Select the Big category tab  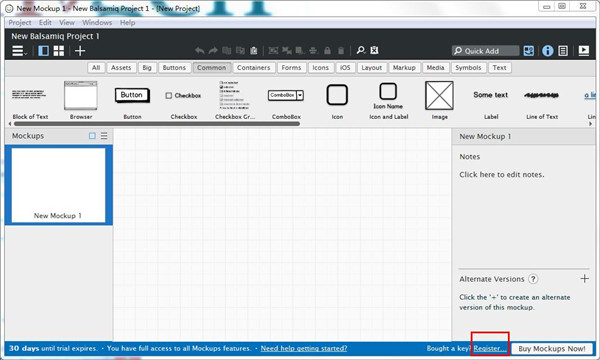147,68
